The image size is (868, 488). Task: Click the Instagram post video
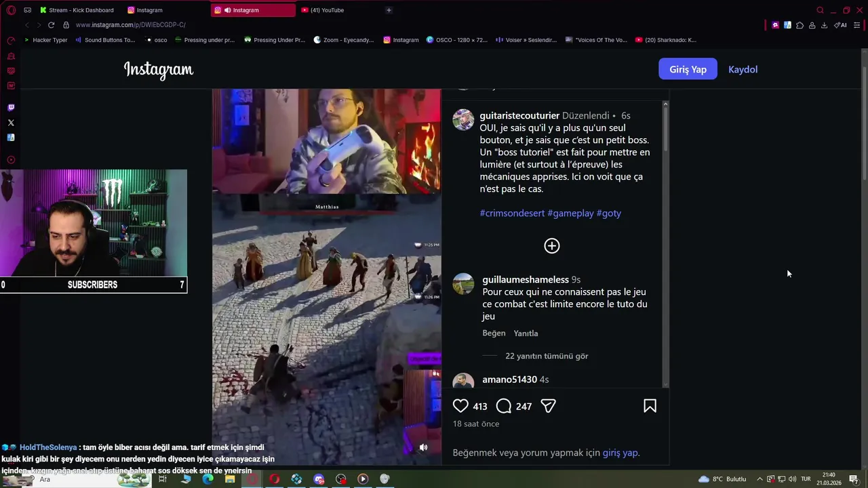326,277
